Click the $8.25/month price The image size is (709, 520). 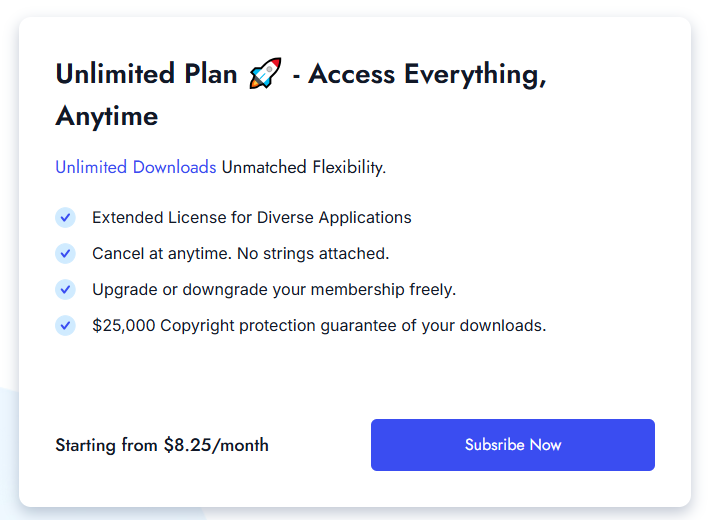click(x=216, y=445)
